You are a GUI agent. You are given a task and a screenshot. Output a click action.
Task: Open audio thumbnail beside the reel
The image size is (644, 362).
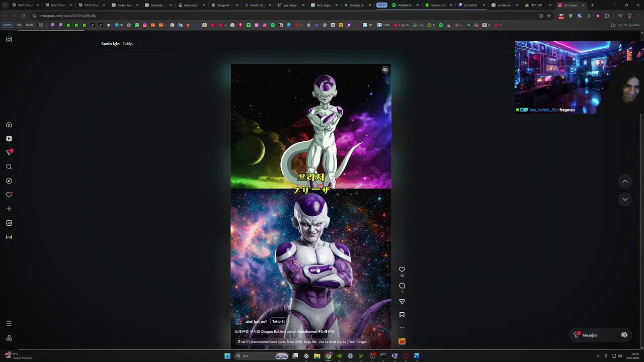click(x=402, y=341)
